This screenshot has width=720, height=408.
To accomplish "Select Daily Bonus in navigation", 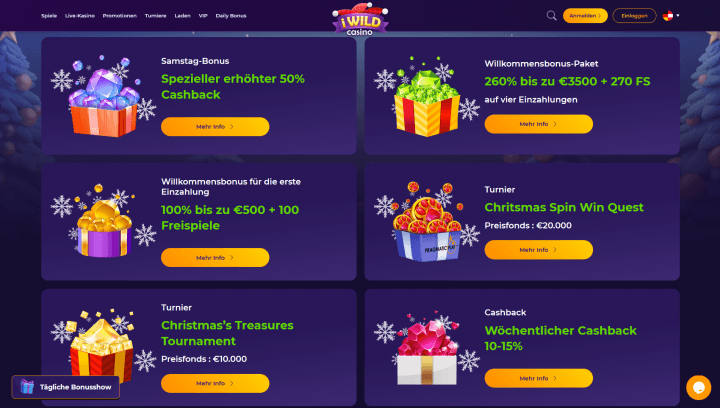I will point(231,16).
